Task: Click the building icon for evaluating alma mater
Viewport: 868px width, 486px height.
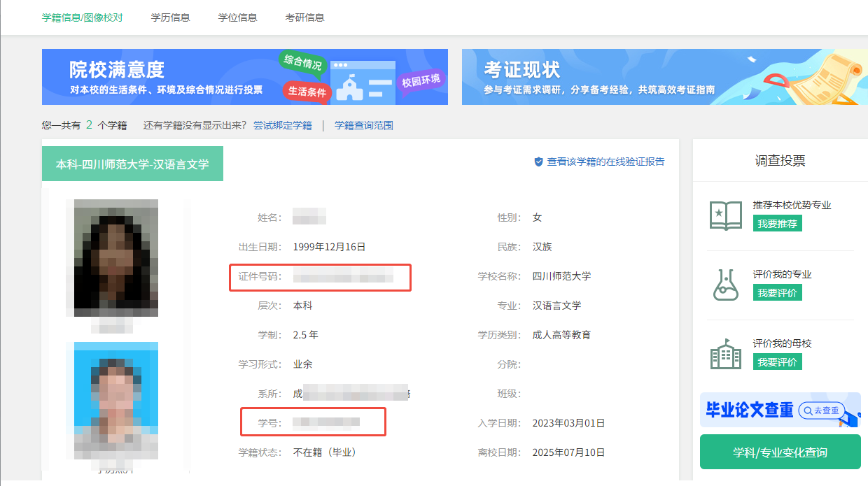Action: (x=726, y=355)
